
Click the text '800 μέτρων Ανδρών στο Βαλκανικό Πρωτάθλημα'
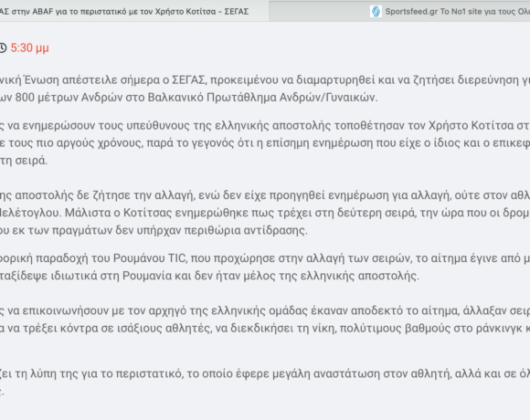(147, 97)
